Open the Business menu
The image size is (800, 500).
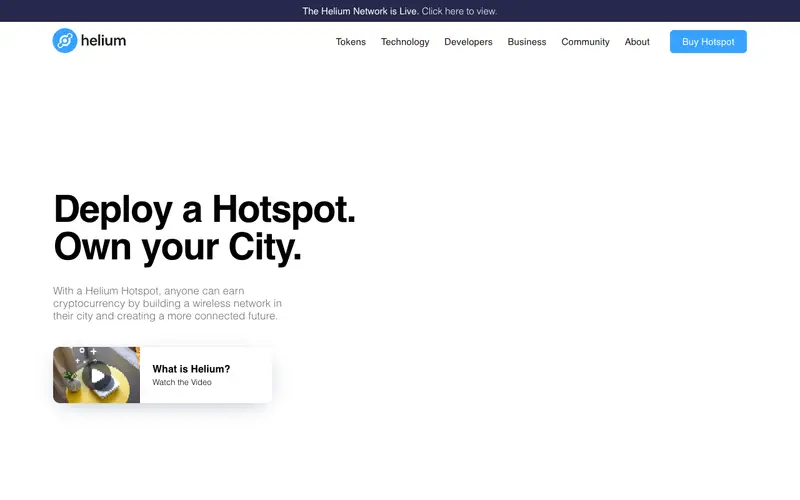(527, 42)
